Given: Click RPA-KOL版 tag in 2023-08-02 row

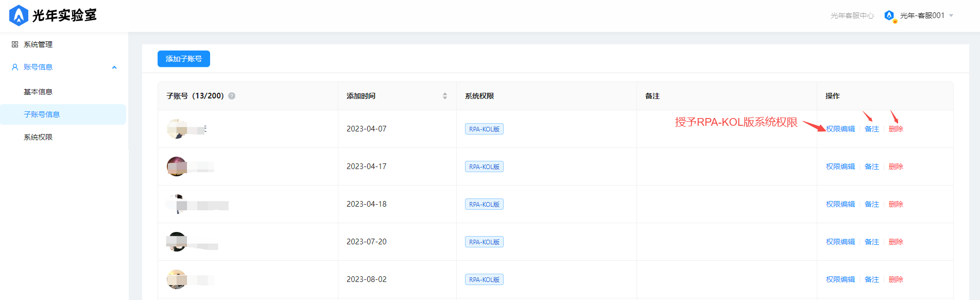Looking at the screenshot, I should [x=484, y=279].
